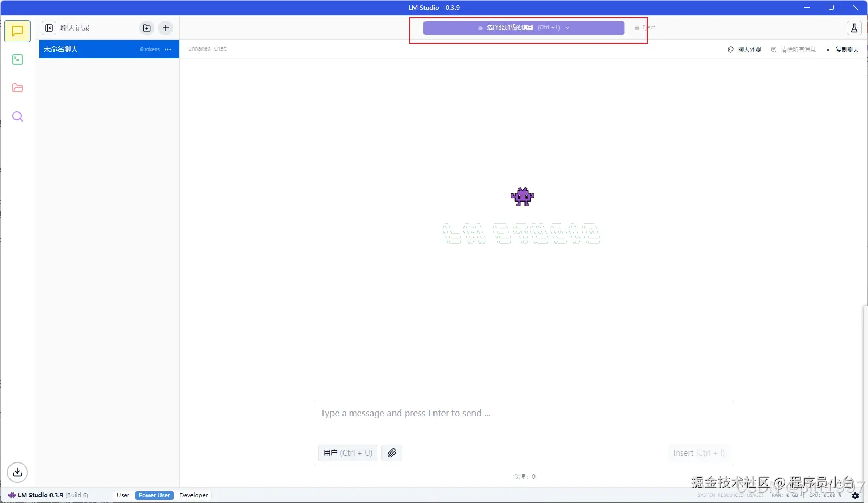The image size is (868, 503).
Task: Collapse the chat history sidebar panel icon
Action: [49, 28]
